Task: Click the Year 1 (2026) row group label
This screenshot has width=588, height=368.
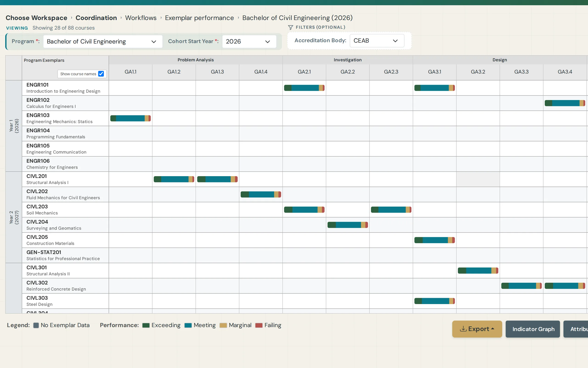Action: click(x=14, y=126)
